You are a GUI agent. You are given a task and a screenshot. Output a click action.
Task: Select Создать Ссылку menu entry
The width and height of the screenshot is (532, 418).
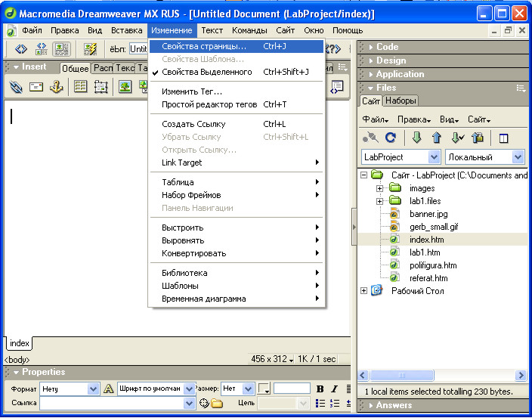[237, 124]
